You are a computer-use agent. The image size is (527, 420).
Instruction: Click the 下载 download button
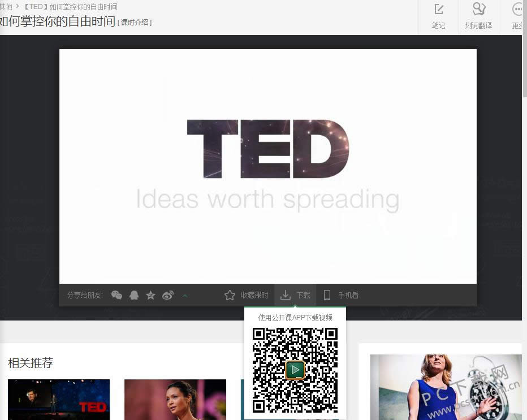tap(295, 295)
